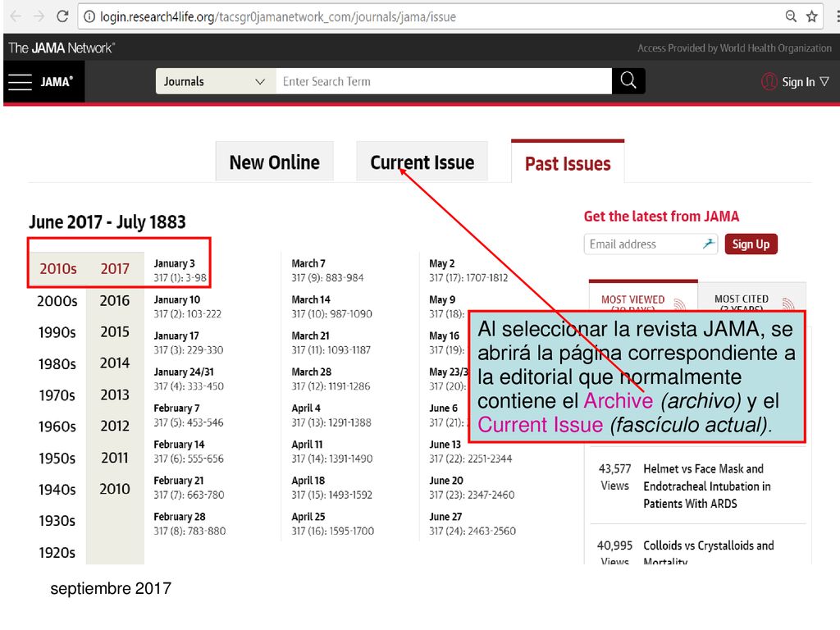Select the Past Issues tab
Viewport: 840px width, 630px height.
pos(568,162)
